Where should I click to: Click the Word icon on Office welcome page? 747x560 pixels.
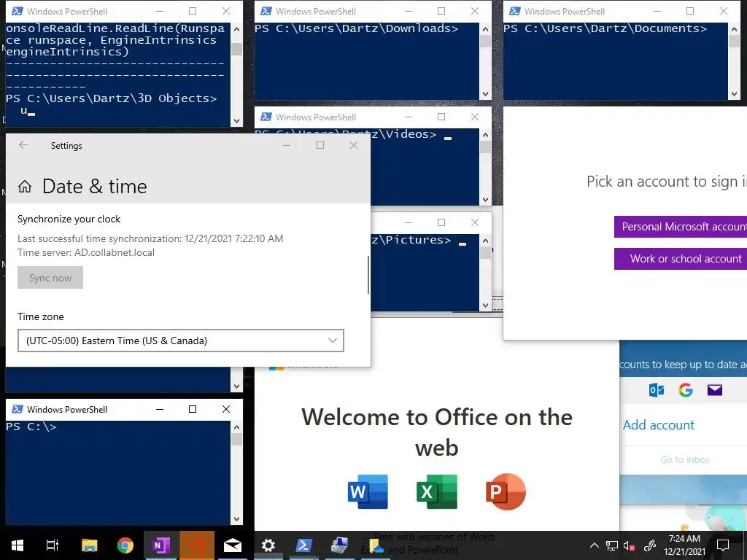[x=368, y=491]
